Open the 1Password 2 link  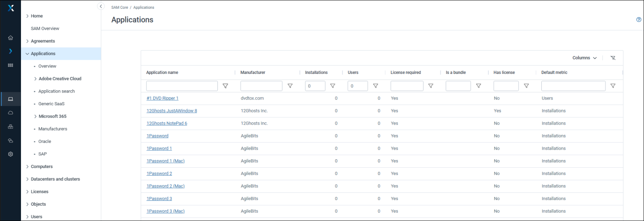pos(159,174)
